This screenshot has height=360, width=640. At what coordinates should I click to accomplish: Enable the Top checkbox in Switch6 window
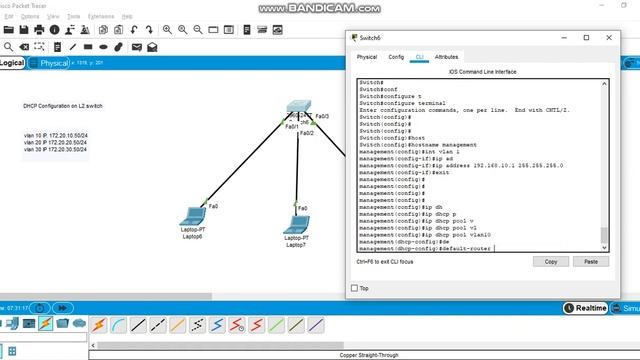tap(354, 288)
